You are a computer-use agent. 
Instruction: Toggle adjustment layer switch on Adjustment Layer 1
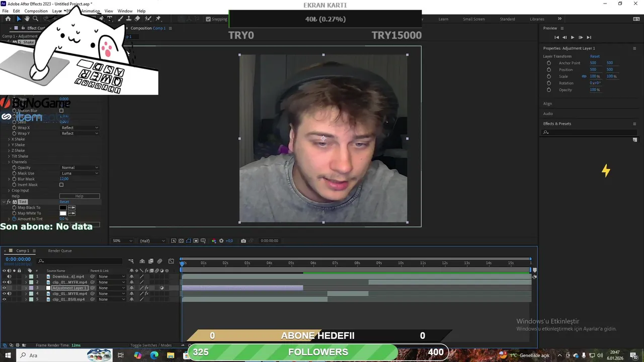[162, 288]
